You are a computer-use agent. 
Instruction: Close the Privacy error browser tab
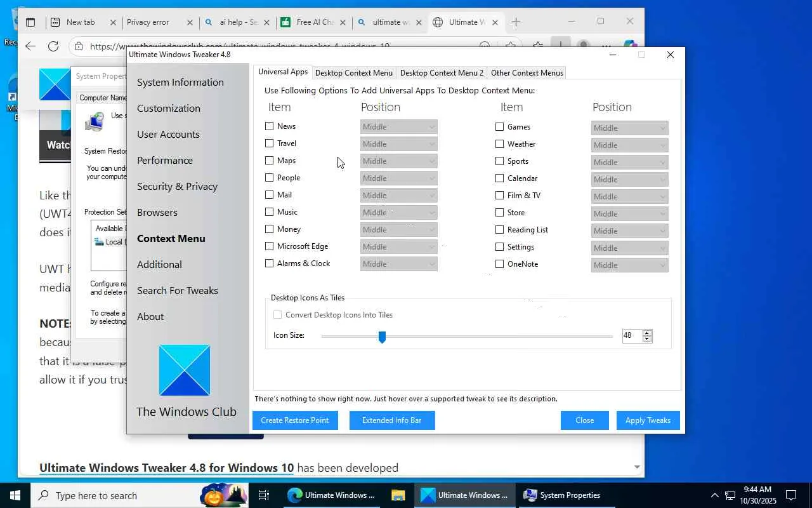(x=190, y=22)
